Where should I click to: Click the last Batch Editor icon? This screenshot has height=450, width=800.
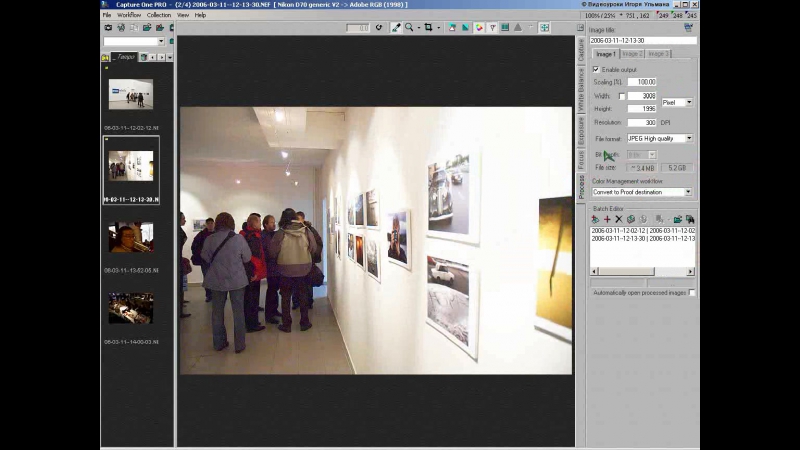(x=690, y=219)
